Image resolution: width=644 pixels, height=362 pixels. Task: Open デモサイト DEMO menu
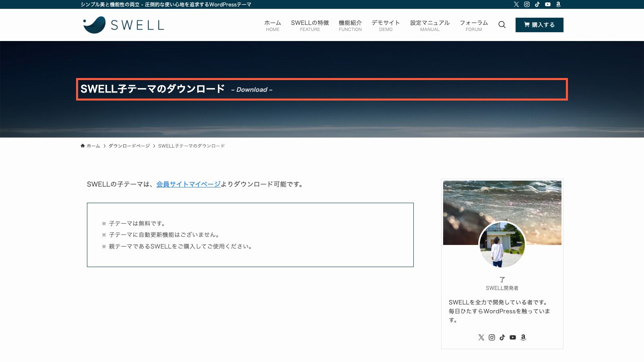coord(386,25)
